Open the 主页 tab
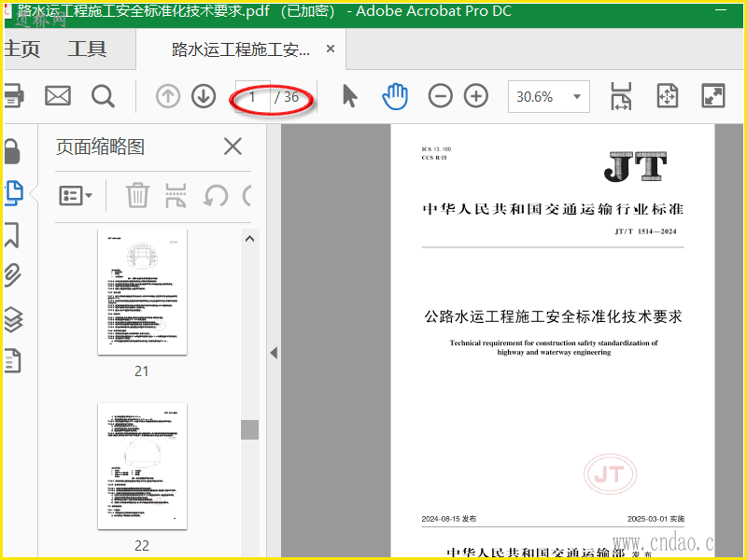Image resolution: width=747 pixels, height=560 pixels. pos(21,49)
